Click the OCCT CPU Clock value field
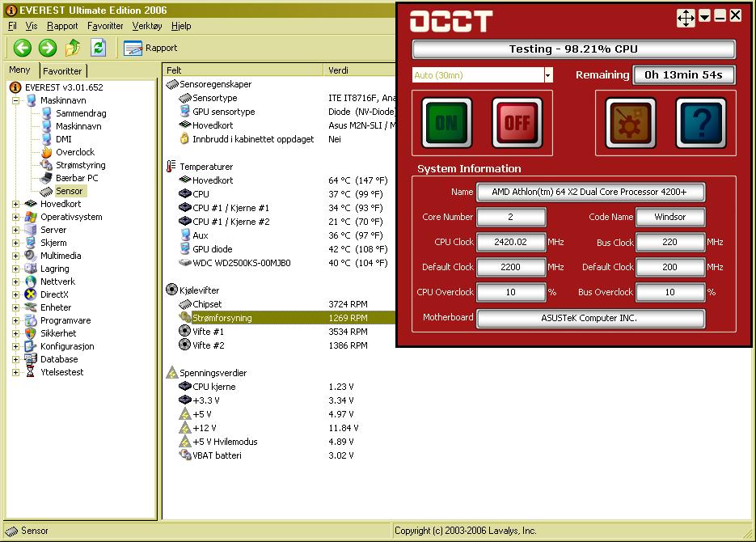The height and width of the screenshot is (542, 756). pos(511,242)
